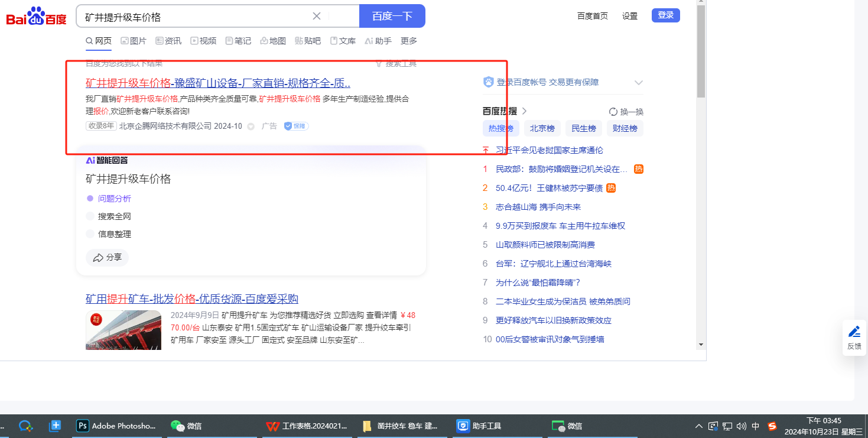This screenshot has height=438, width=868.
Task: Open the 助手工具 taskbar app
Action: (479, 426)
